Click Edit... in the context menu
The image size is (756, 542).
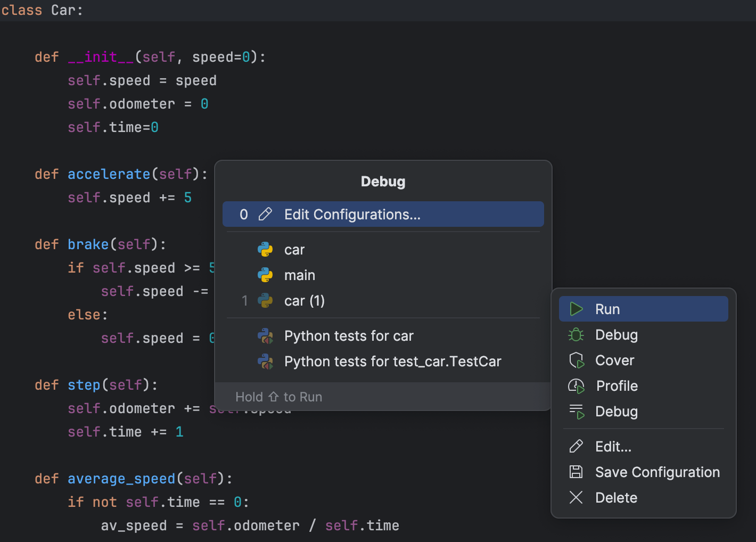613,446
